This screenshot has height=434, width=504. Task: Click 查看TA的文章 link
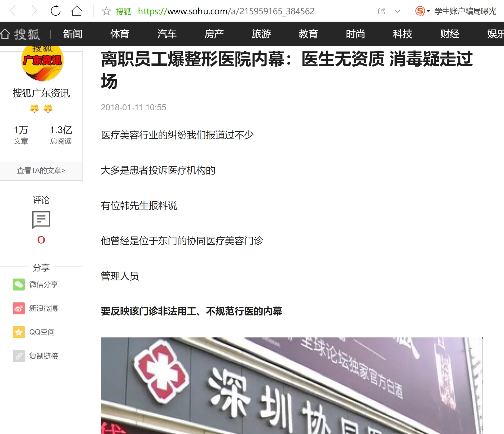41,171
